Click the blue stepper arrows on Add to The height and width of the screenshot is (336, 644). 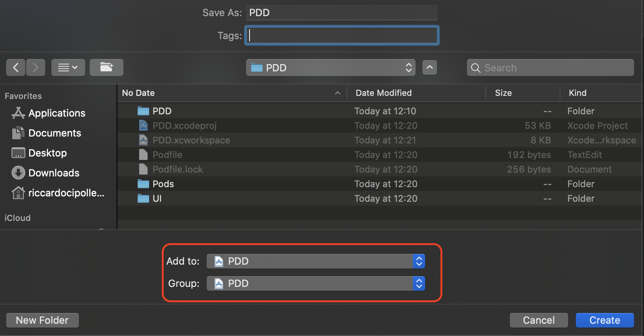[x=419, y=261]
